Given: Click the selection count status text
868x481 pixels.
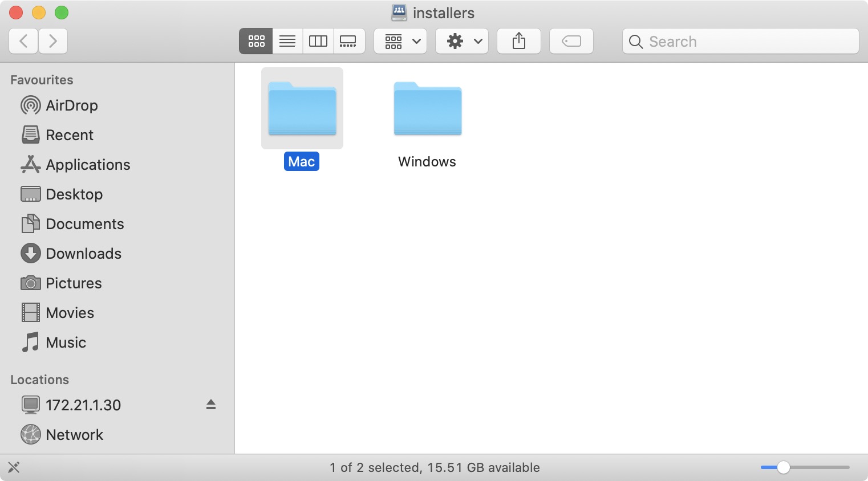Looking at the screenshot, I should (435, 467).
